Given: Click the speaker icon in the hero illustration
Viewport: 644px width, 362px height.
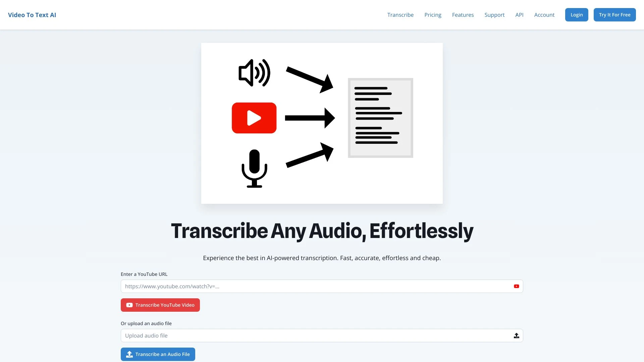Looking at the screenshot, I should point(254,73).
